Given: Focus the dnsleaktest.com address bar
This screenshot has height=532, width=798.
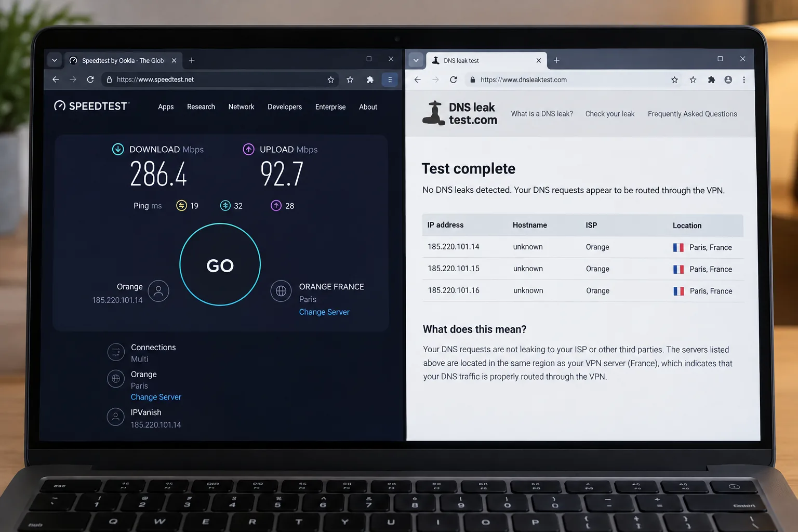Looking at the screenshot, I should point(574,79).
